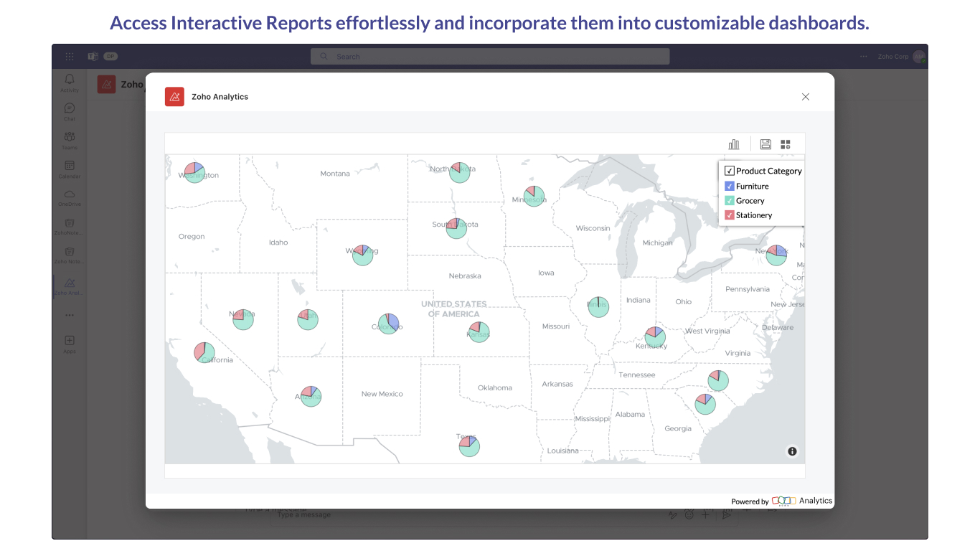Open the Teams section in the sidebar
This screenshot has height=551, width=980.
70,140
